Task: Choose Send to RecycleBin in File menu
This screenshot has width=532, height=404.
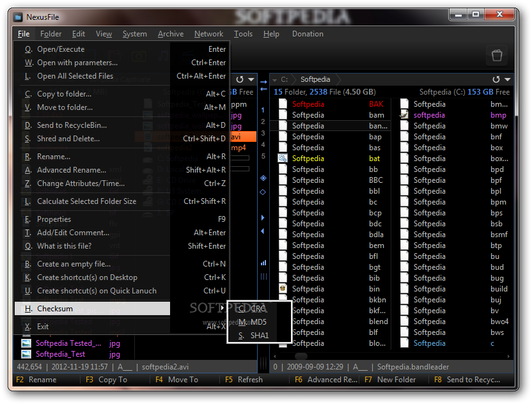Action: pyautogui.click(x=121, y=125)
